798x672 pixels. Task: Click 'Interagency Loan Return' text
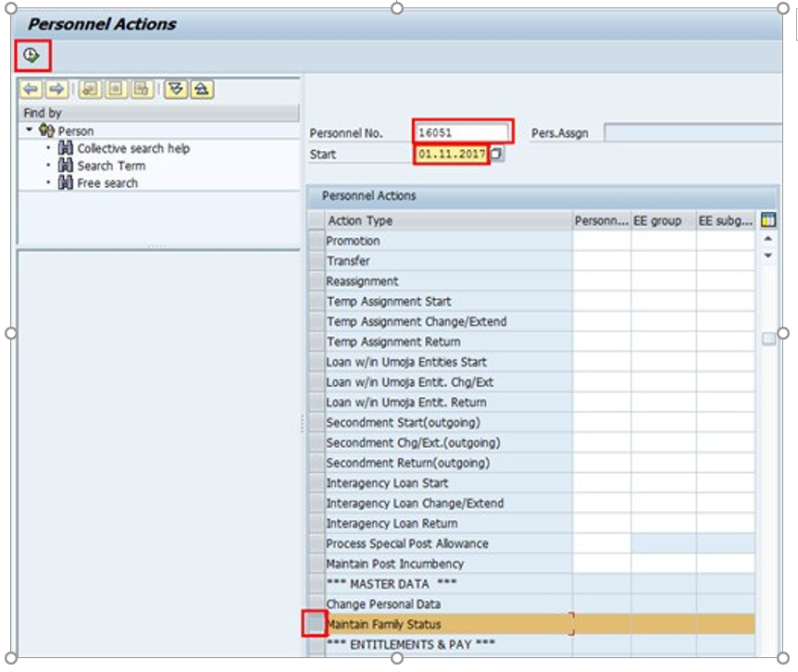pos(392,524)
